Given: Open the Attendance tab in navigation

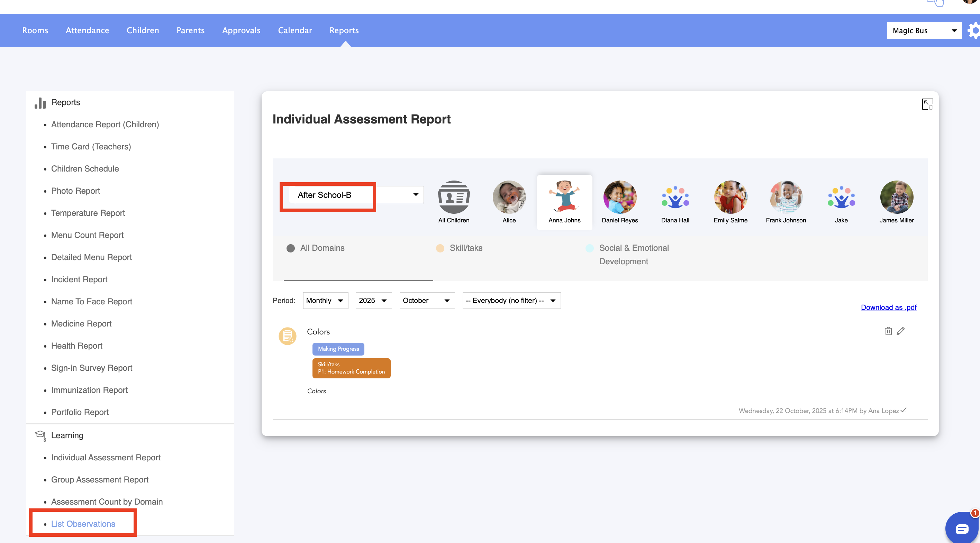Looking at the screenshot, I should tap(87, 30).
